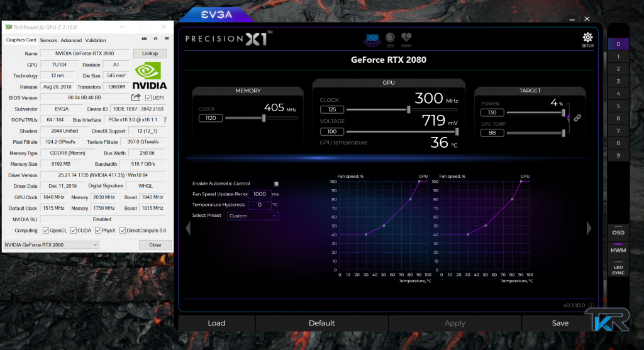Click the Close button in GPU-Z
This screenshot has width=644, height=350.
click(155, 245)
